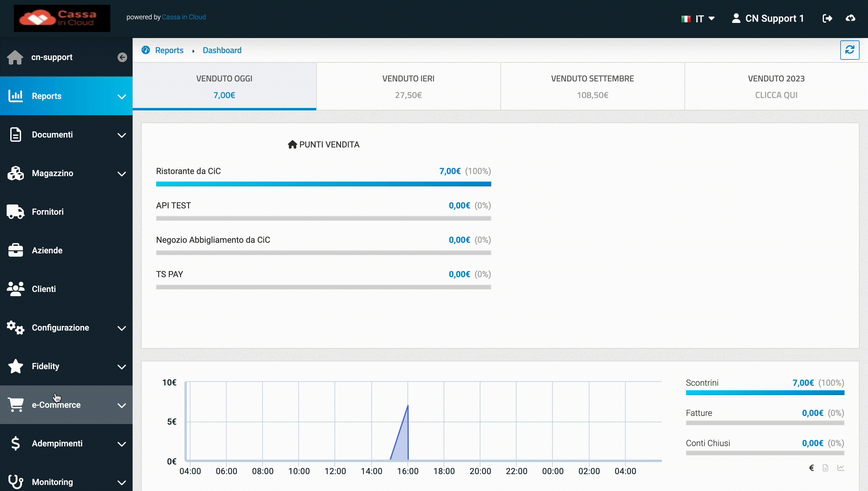Image resolution: width=868 pixels, height=491 pixels.
Task: Expand the Documenti menu chevron
Action: click(x=122, y=135)
